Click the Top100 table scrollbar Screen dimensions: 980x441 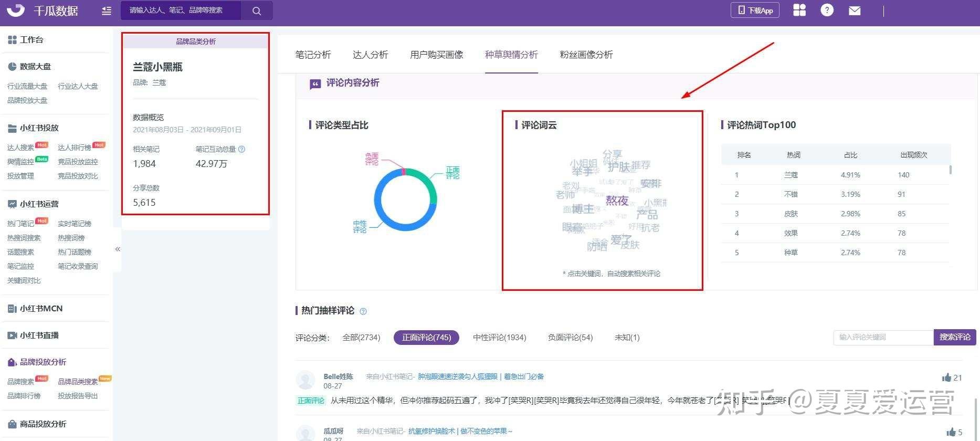point(951,170)
